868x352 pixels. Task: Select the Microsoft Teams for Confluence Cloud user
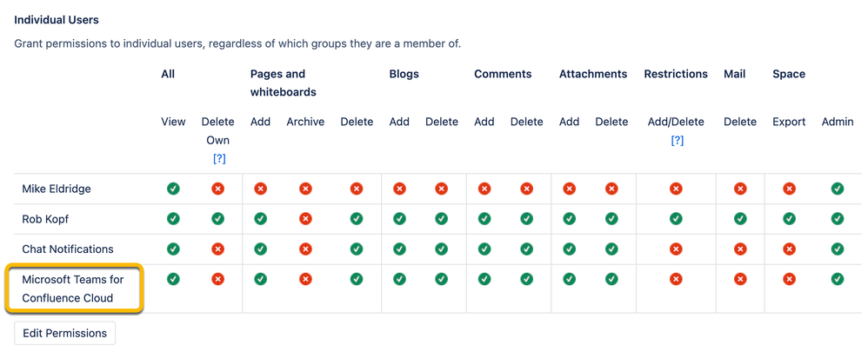click(x=73, y=289)
